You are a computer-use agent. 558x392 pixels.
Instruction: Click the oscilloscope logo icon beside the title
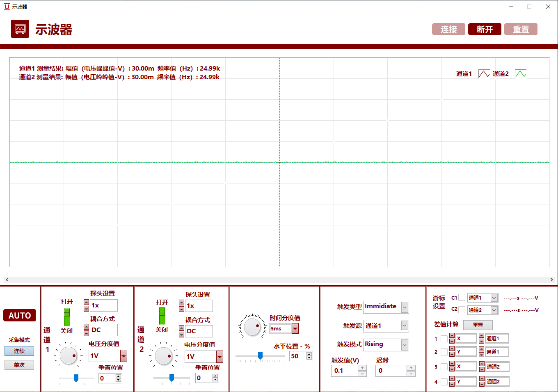pos(20,29)
